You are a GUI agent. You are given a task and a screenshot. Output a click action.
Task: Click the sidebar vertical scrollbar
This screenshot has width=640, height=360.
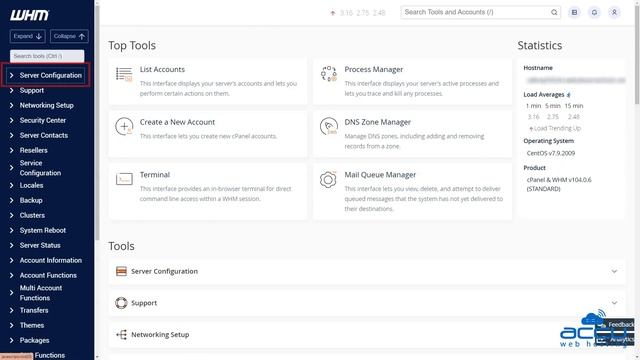[97, 122]
